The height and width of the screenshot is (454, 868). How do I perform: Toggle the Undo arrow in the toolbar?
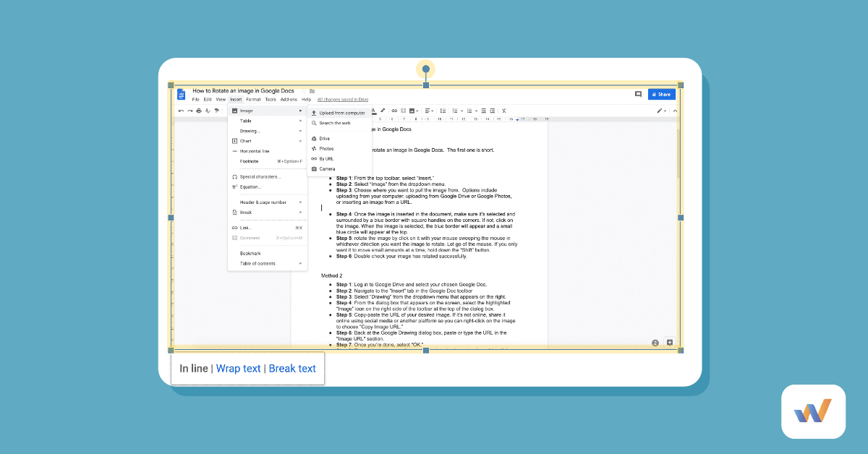click(182, 110)
